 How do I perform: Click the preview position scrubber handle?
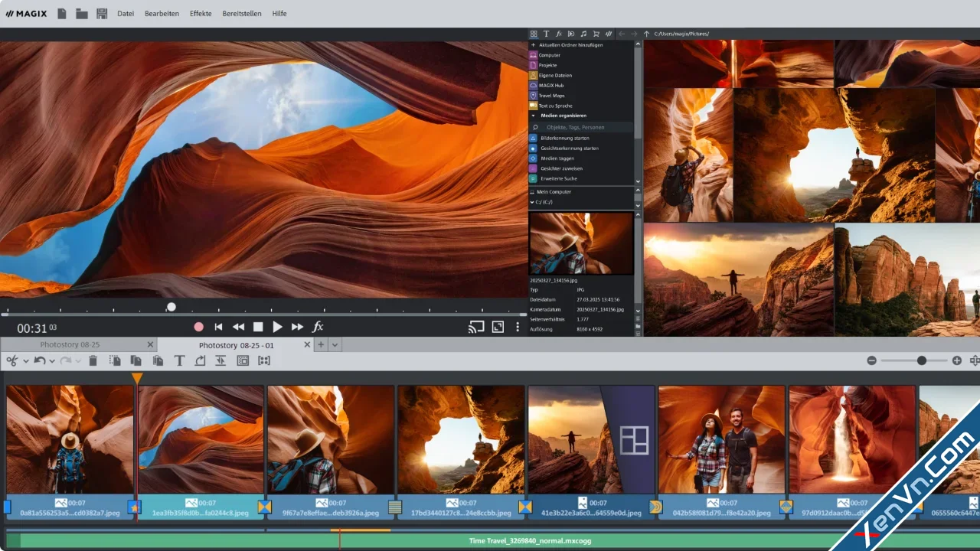pyautogui.click(x=171, y=307)
